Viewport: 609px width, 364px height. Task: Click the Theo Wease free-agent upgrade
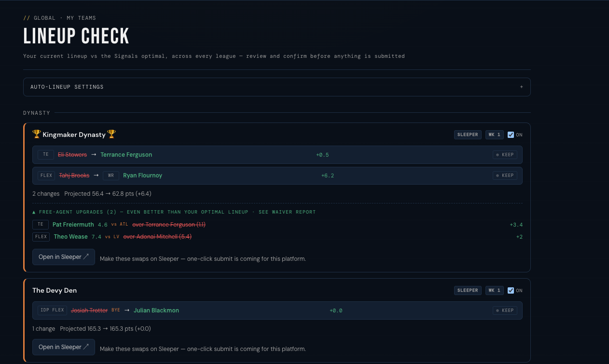70,237
